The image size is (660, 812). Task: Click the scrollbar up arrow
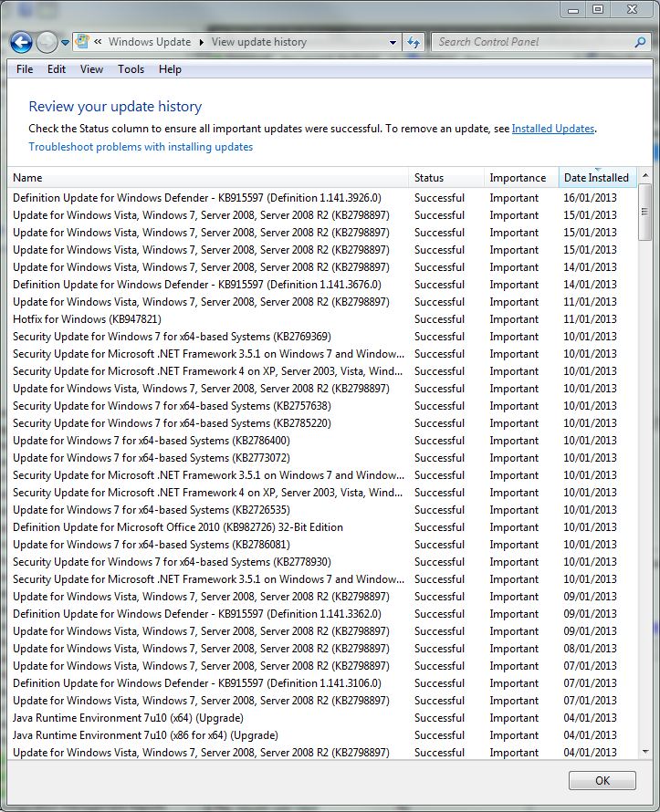pyautogui.click(x=645, y=176)
